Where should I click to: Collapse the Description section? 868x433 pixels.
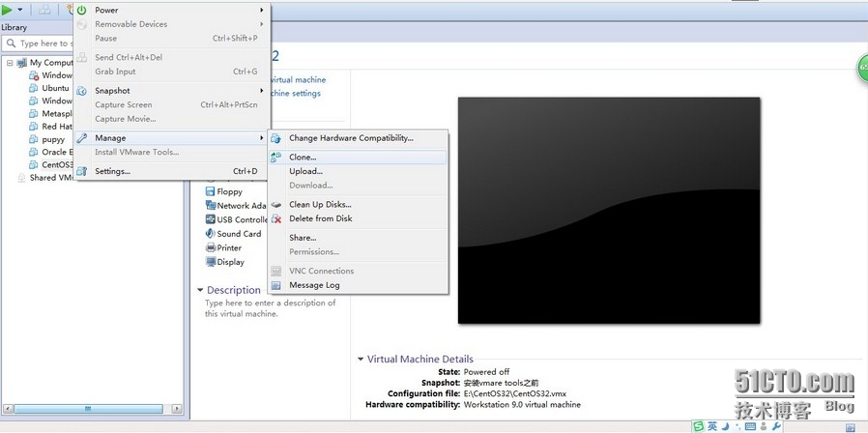[x=200, y=290]
